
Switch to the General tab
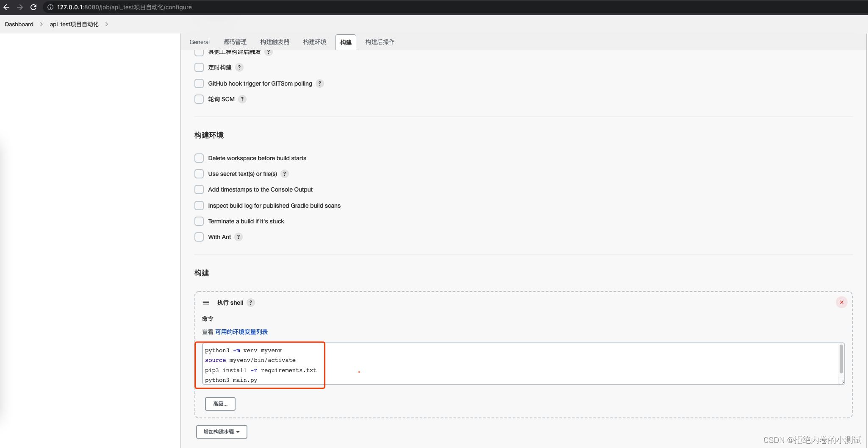click(x=200, y=42)
